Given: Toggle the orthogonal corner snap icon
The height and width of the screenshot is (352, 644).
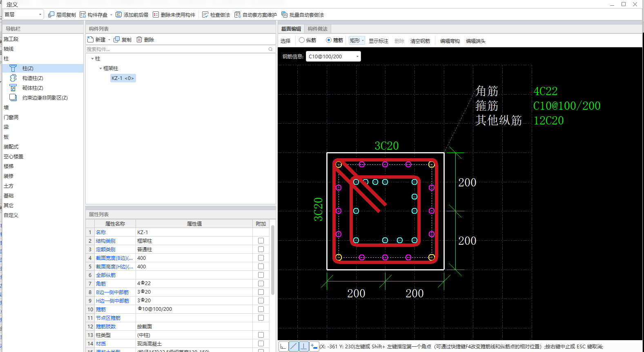Looking at the screenshot, I should (283, 346).
